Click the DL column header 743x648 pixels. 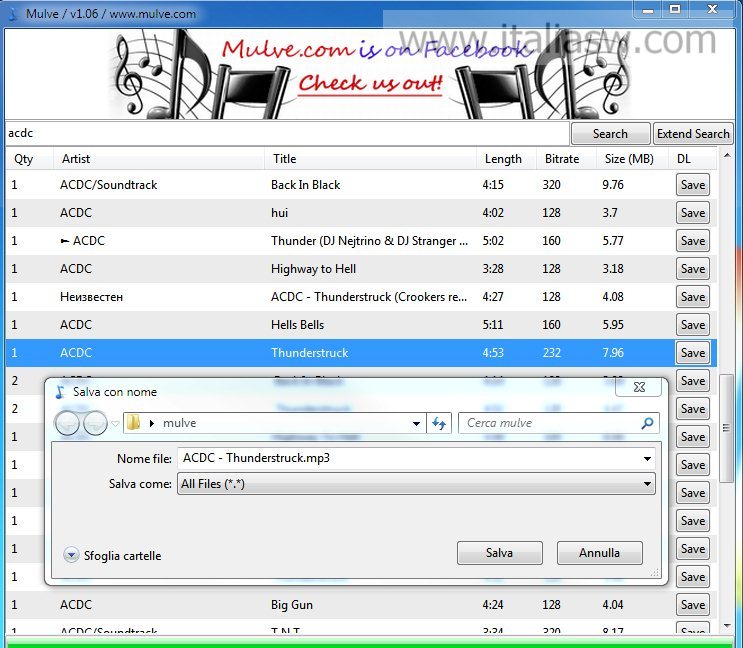693,159
